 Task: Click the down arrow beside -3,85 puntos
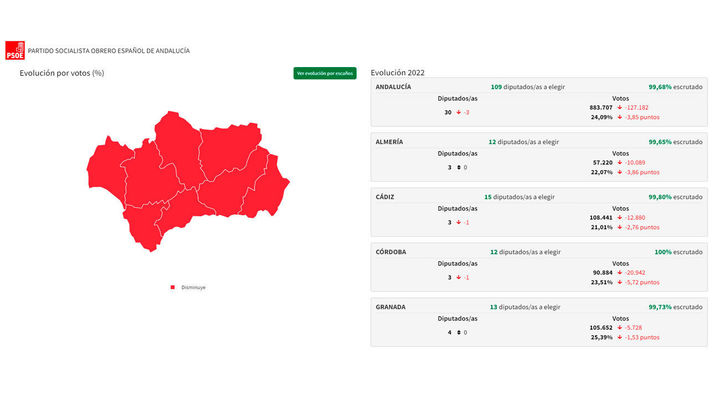pos(619,117)
